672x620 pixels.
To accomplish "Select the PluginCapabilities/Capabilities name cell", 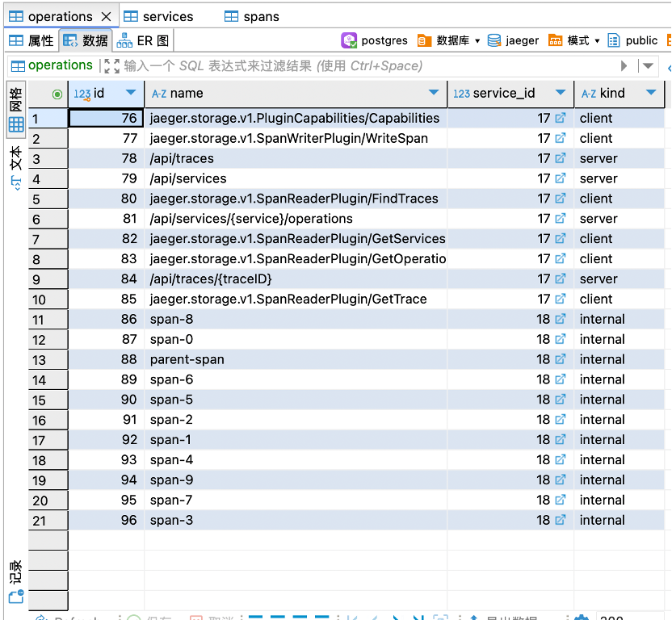I will [x=296, y=118].
